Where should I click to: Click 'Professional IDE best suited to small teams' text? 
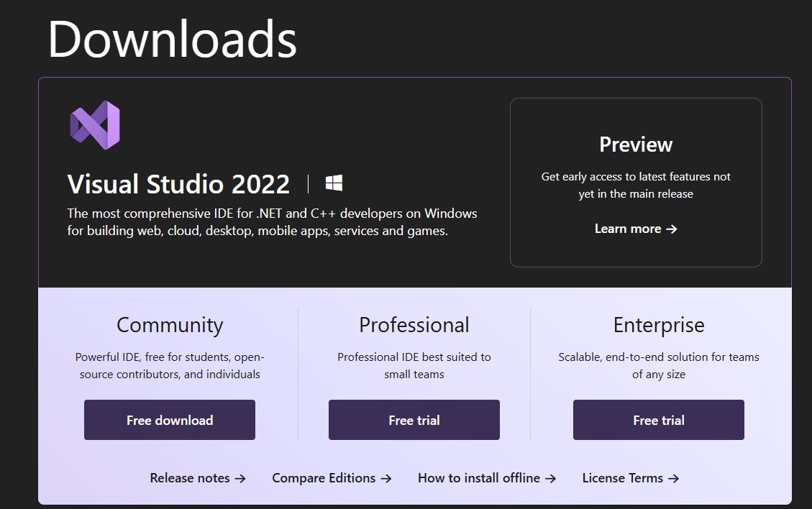(414, 365)
